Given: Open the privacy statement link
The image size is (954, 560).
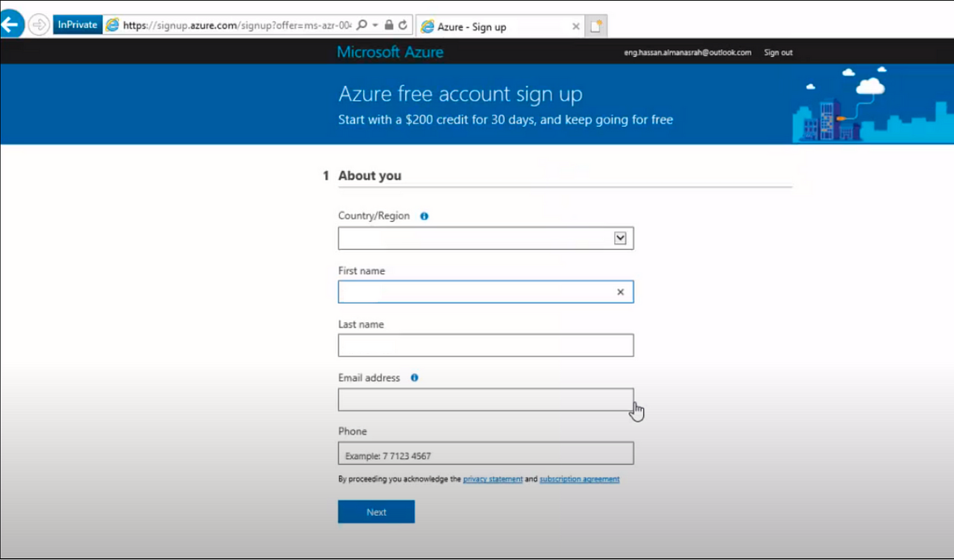Looking at the screenshot, I should pos(493,479).
